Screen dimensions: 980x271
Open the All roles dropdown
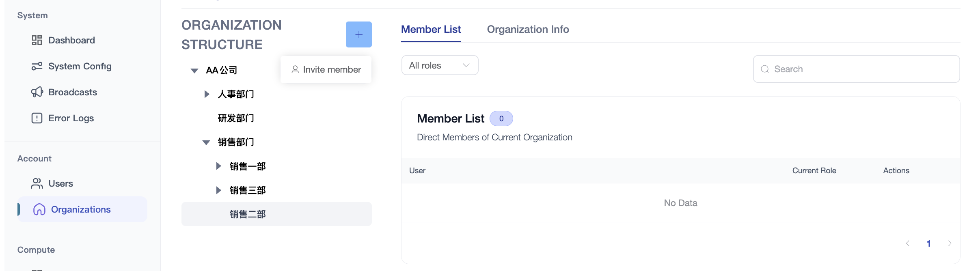pos(440,65)
